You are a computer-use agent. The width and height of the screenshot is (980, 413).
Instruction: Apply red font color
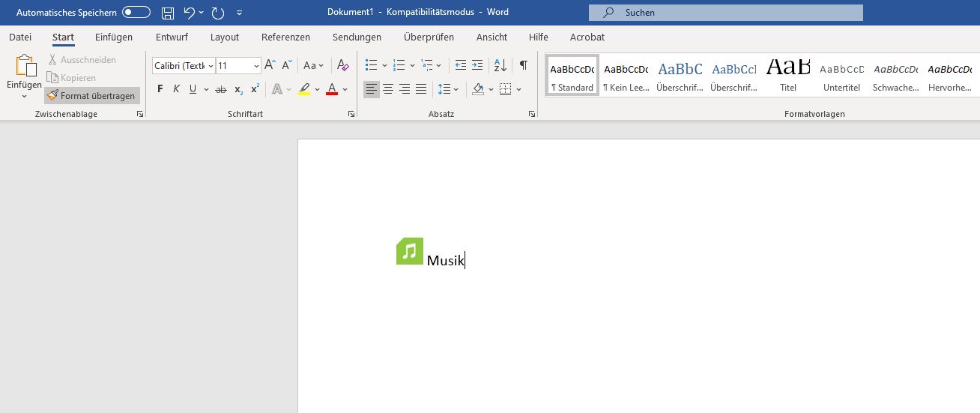[x=332, y=89]
